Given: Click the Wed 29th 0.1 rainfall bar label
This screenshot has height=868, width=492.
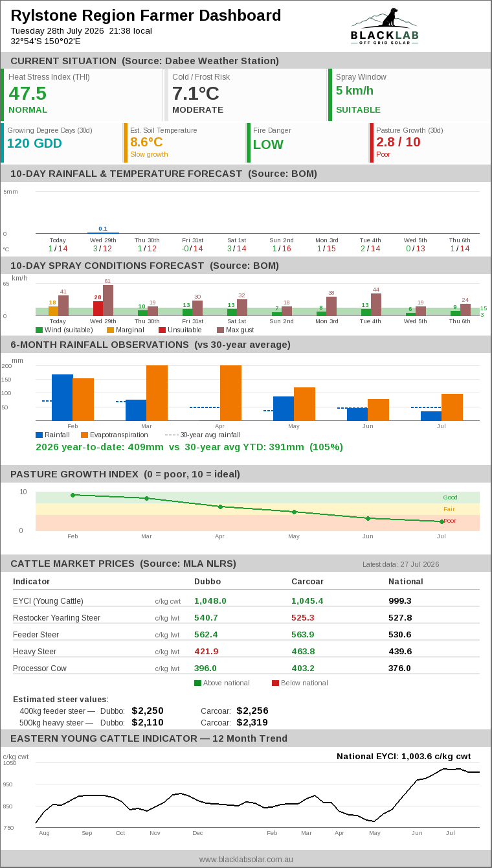Looking at the screenshot, I should (x=103, y=229).
